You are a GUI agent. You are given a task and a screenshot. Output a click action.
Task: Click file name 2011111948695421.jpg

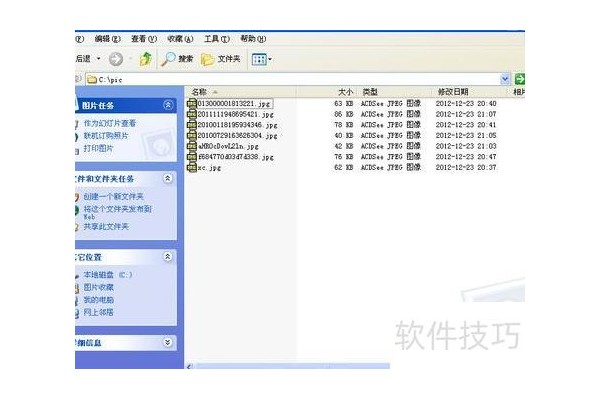236,114
